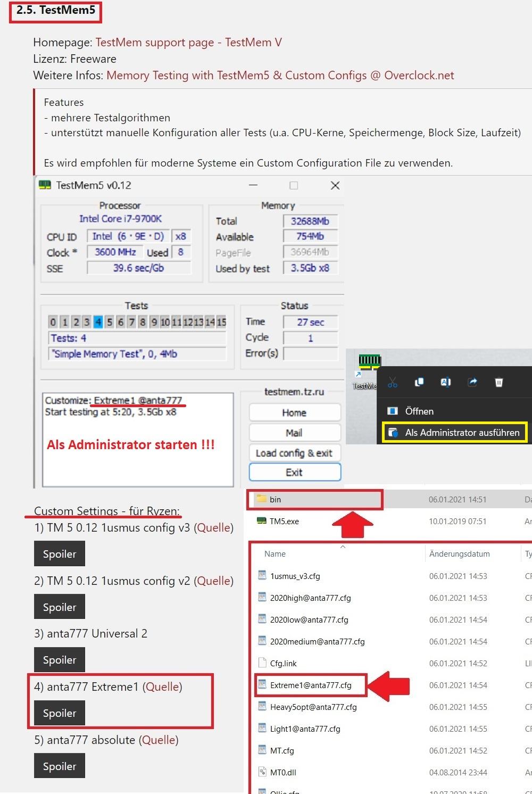Select the TestMem5 desktop shortcut icon
532x794 pixels.
click(x=369, y=363)
